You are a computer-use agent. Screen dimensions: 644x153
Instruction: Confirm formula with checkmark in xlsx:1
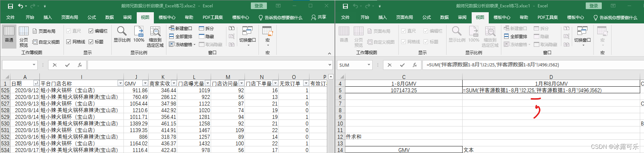pyautogui.click(x=402, y=65)
